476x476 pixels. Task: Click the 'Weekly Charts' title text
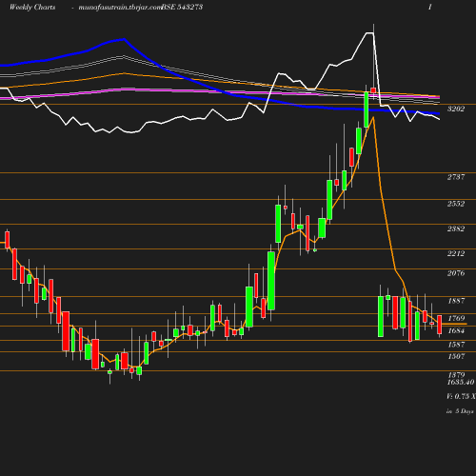point(32,7)
